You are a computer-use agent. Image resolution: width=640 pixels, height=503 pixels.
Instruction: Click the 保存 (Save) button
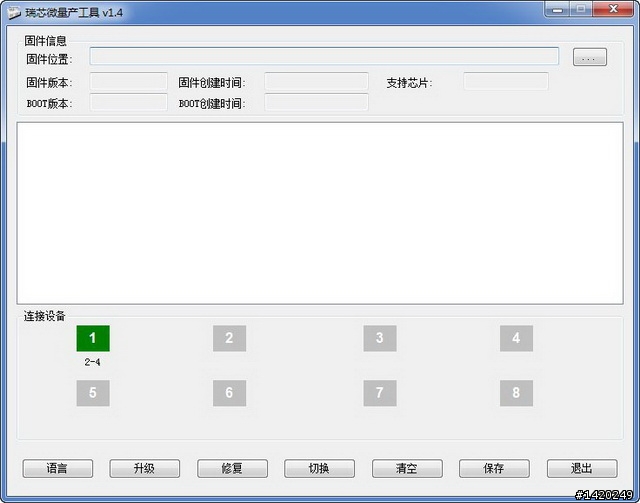coord(494,468)
